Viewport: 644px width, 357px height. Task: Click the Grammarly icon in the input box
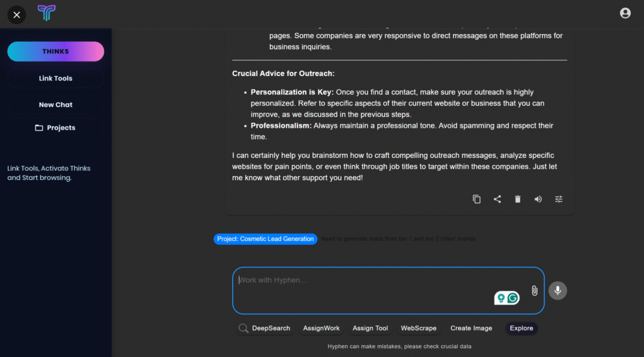pos(513,298)
